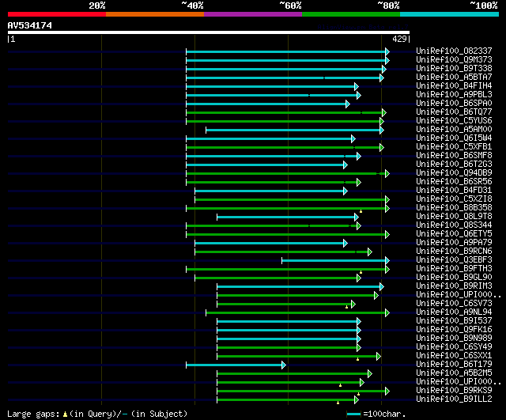The image size is (506, 420).
Task: Click the purple ~60% legend color segment
Action: coord(253,14)
